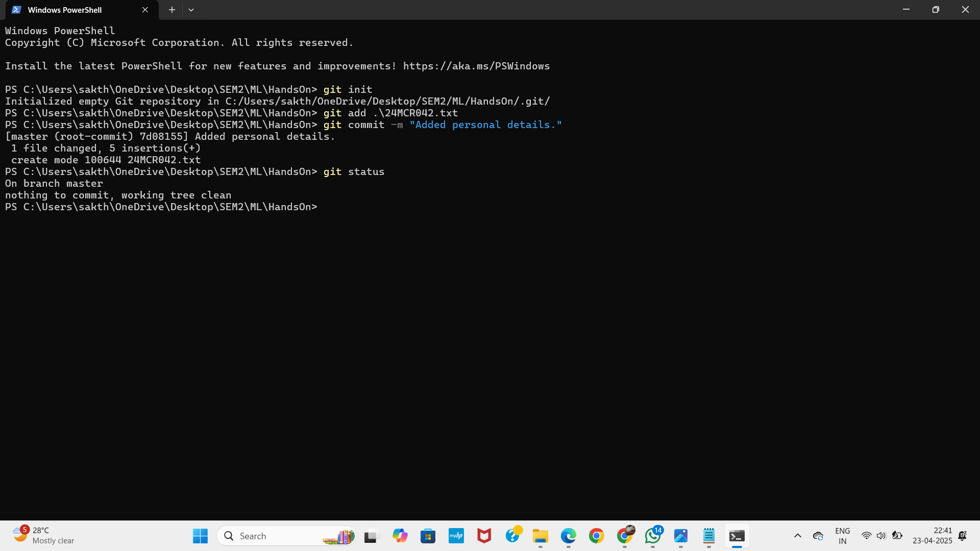Switch the ENG IN input language
The height and width of the screenshot is (551, 980).
842,536
